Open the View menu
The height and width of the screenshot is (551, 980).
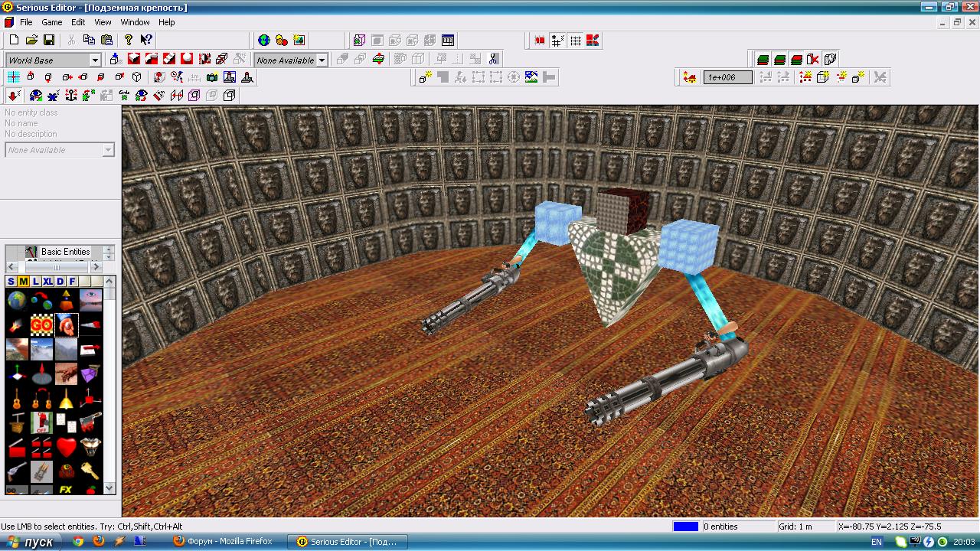click(x=103, y=22)
